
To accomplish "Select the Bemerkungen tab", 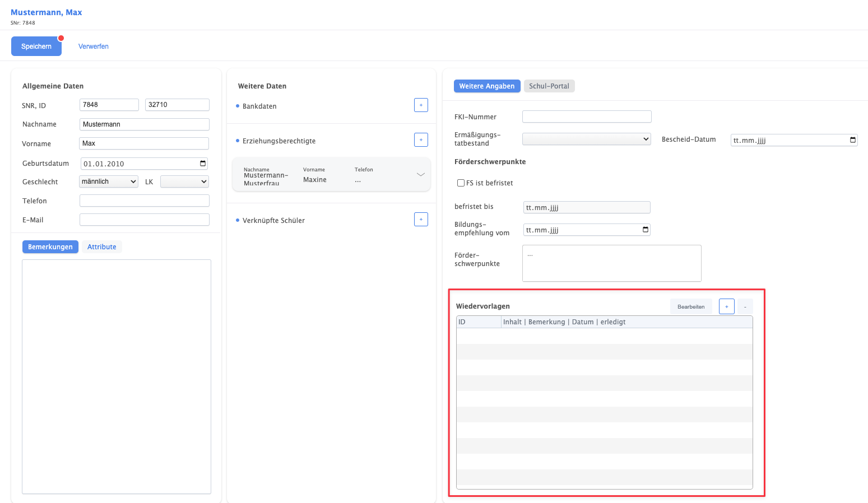I will [x=50, y=247].
